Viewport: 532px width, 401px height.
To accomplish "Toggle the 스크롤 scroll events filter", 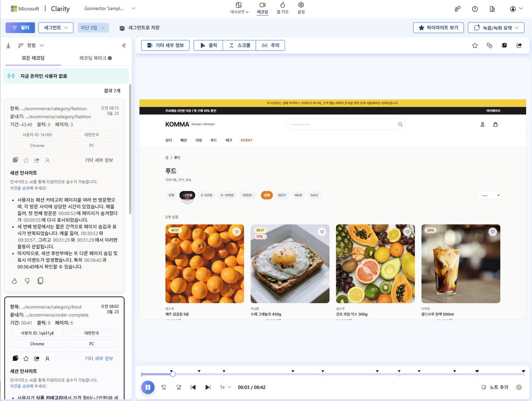I will pyautogui.click(x=239, y=45).
